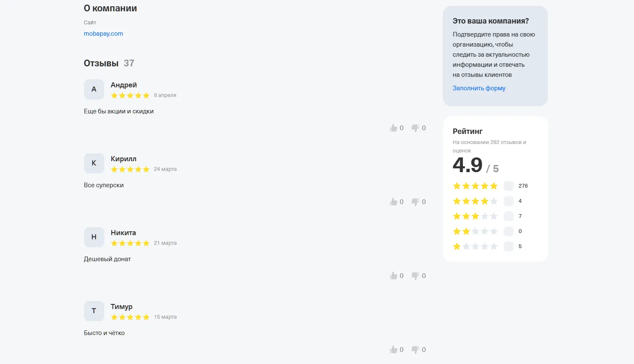Select reviewer name Никита

[123, 233]
